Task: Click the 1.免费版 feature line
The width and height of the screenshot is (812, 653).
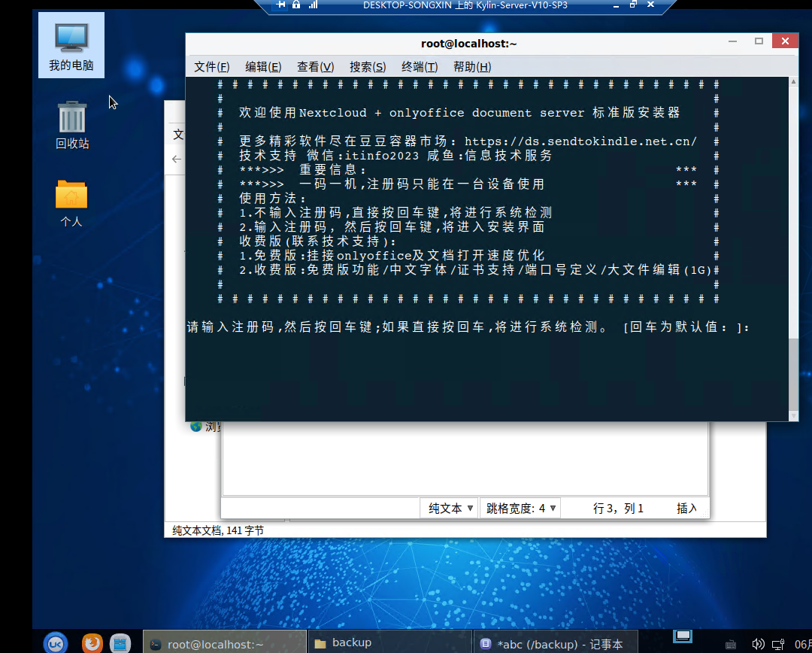Action: (x=392, y=256)
